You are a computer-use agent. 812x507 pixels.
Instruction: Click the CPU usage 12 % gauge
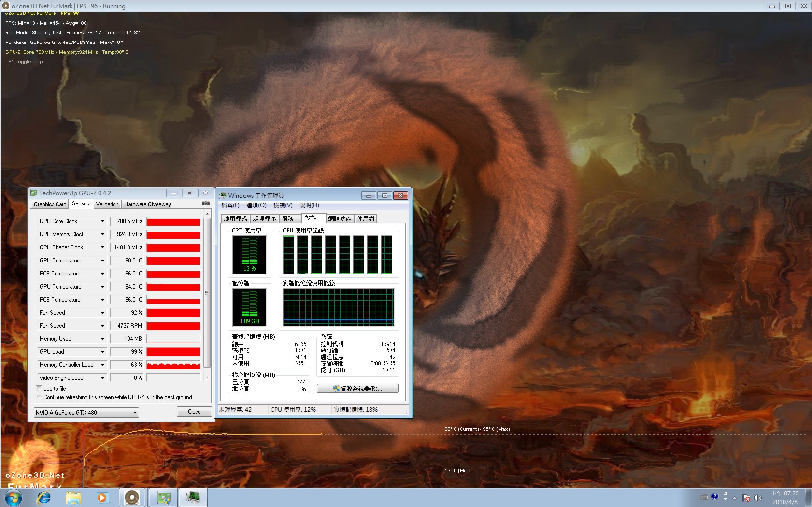(249, 255)
